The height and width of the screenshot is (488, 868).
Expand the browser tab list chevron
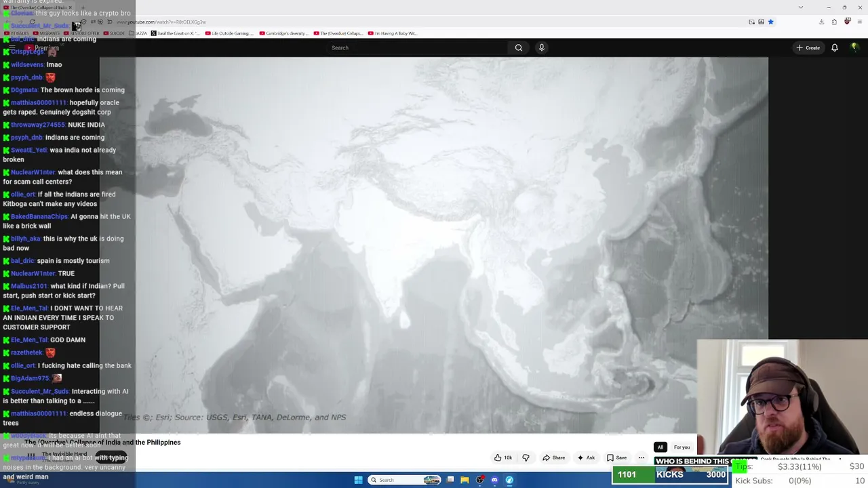point(801,7)
